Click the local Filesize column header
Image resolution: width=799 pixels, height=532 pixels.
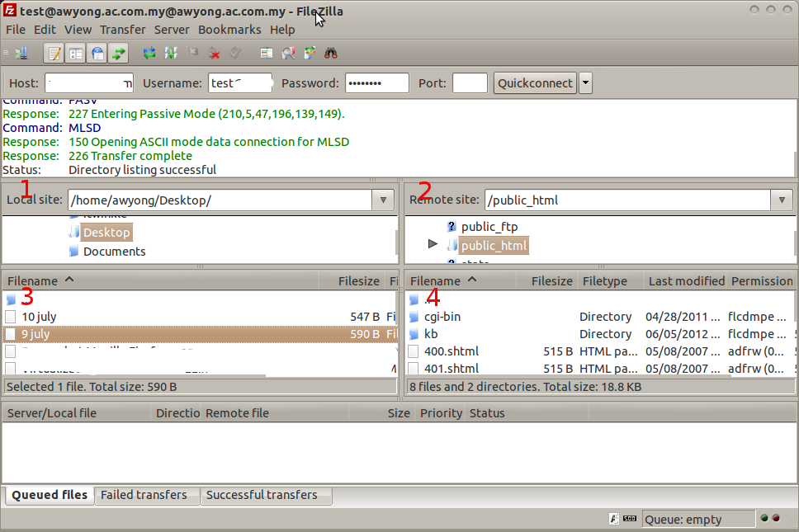(352, 280)
